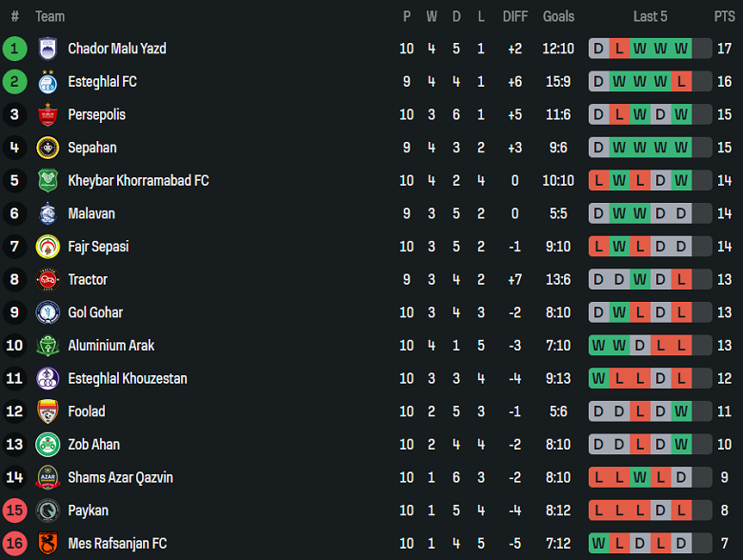
Task: Click the Fajr Sepasi club crest
Action: coord(48,247)
